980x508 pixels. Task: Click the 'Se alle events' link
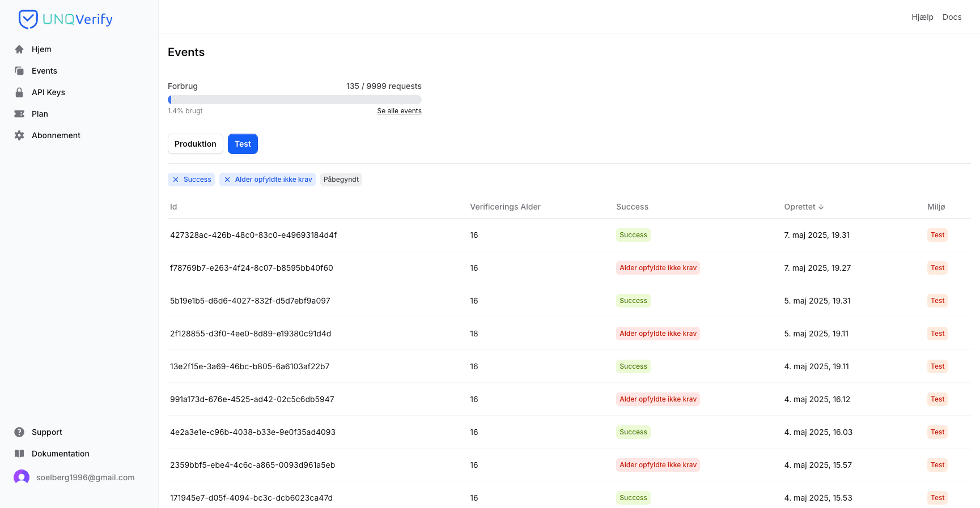[x=399, y=111]
